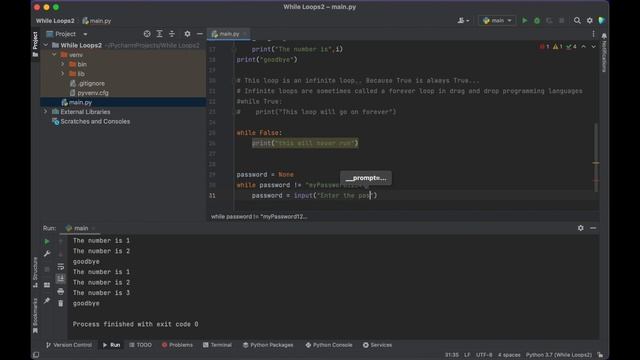Collapse the While Loops2 root folder
This screenshot has width=640, height=360.
(46, 45)
